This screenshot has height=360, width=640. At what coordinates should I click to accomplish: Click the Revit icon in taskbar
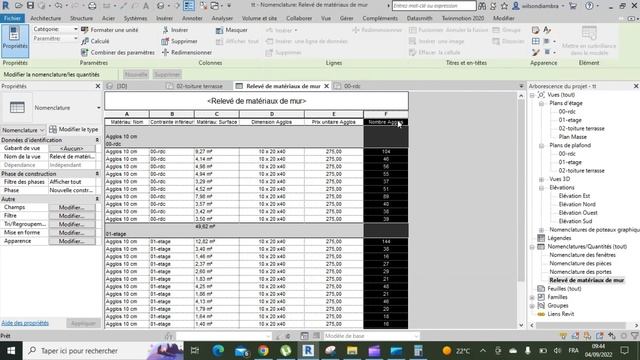click(x=308, y=351)
